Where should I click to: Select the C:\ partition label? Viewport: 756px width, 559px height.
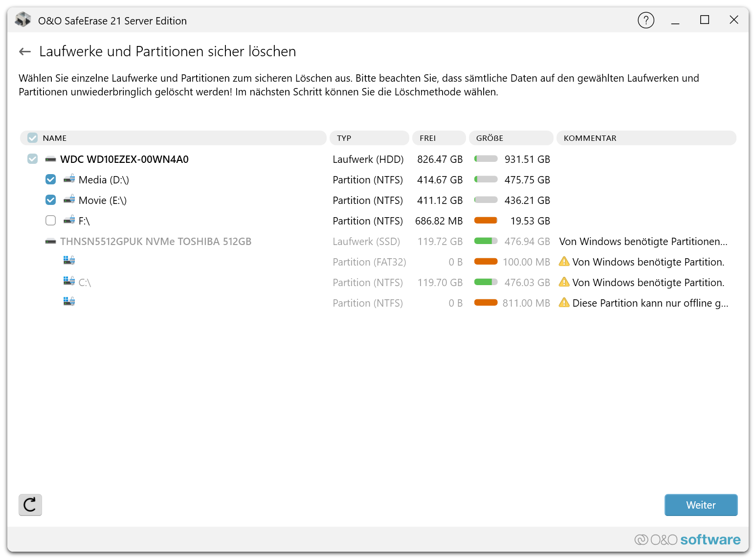point(85,283)
